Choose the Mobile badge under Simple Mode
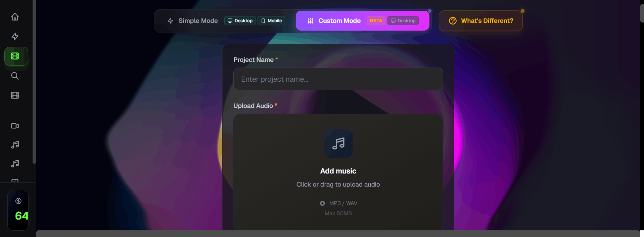The image size is (644, 237). tap(271, 21)
